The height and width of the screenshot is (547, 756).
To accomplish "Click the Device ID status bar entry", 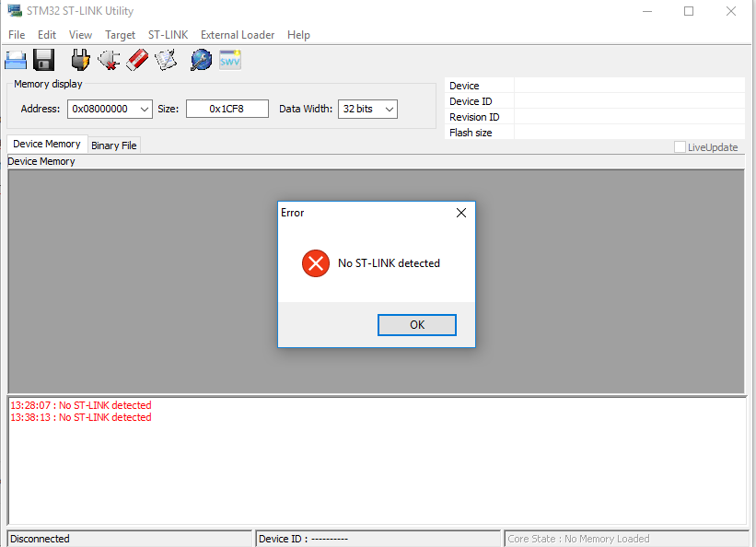I will pos(378,539).
